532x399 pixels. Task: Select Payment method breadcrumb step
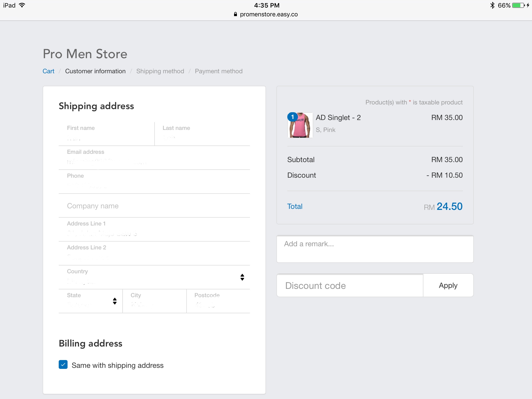(218, 71)
